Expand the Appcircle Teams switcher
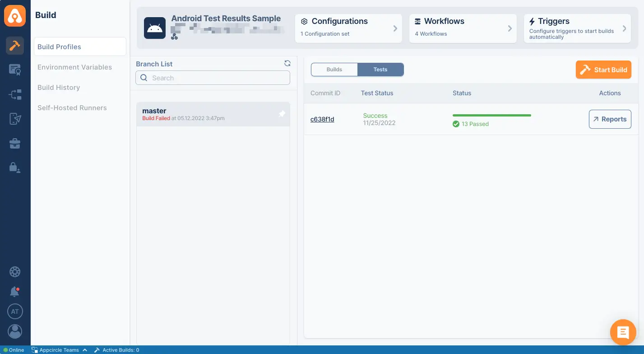 point(59,350)
